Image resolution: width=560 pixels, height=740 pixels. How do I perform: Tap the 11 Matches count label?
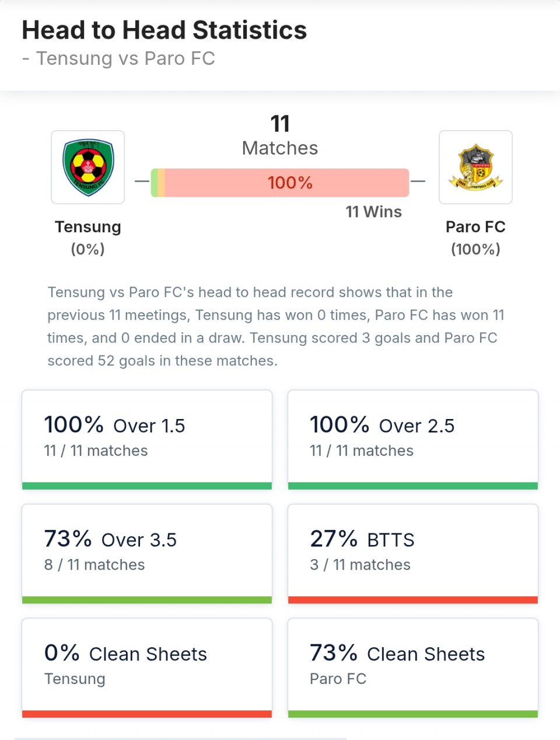coord(280,136)
